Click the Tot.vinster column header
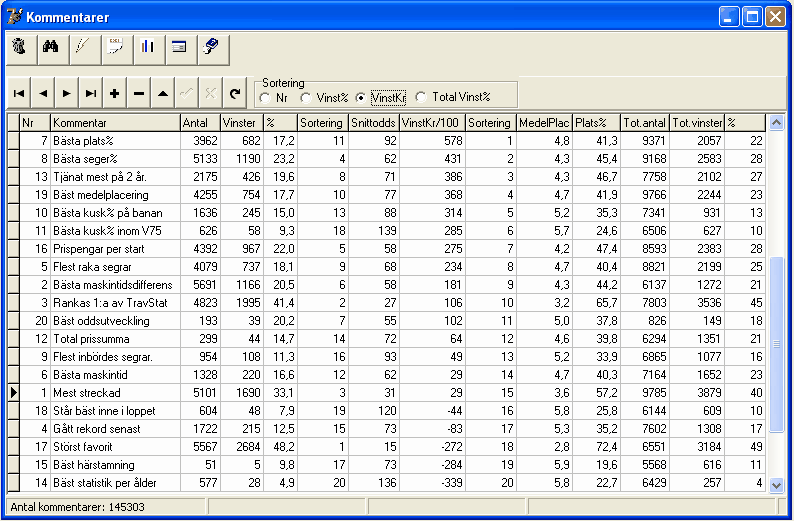The image size is (794, 521). [x=697, y=123]
